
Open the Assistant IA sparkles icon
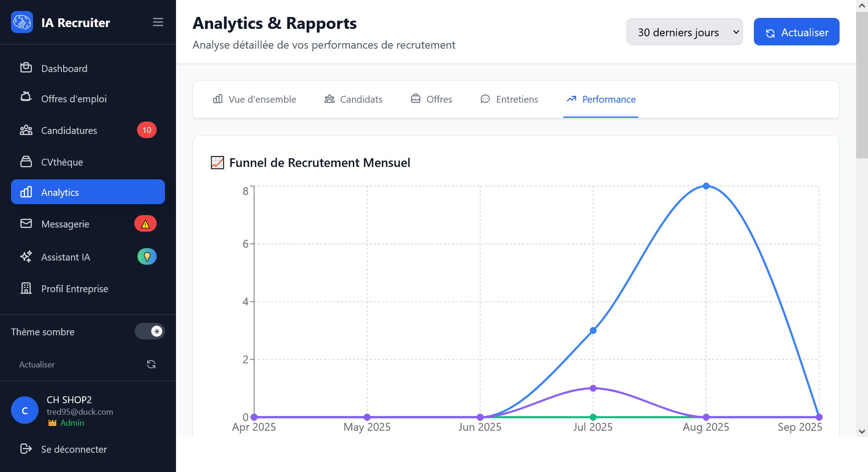click(26, 257)
